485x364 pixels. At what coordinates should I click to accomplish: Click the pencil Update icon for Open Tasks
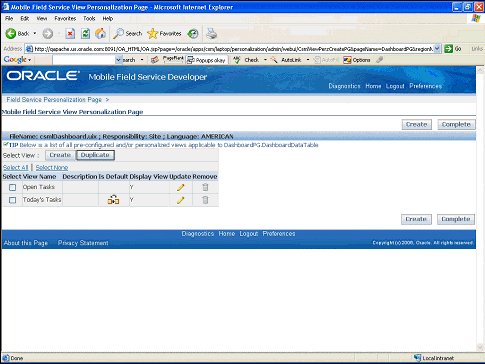181,187
